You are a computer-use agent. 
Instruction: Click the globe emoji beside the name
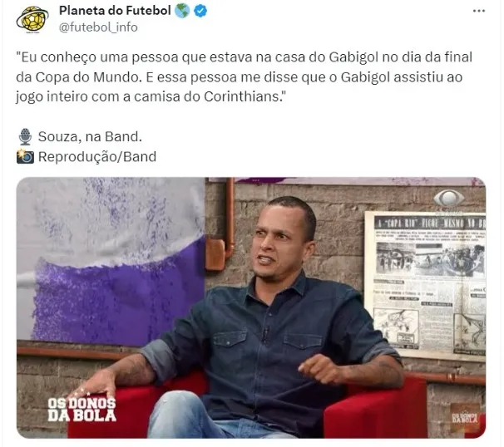coord(182,12)
